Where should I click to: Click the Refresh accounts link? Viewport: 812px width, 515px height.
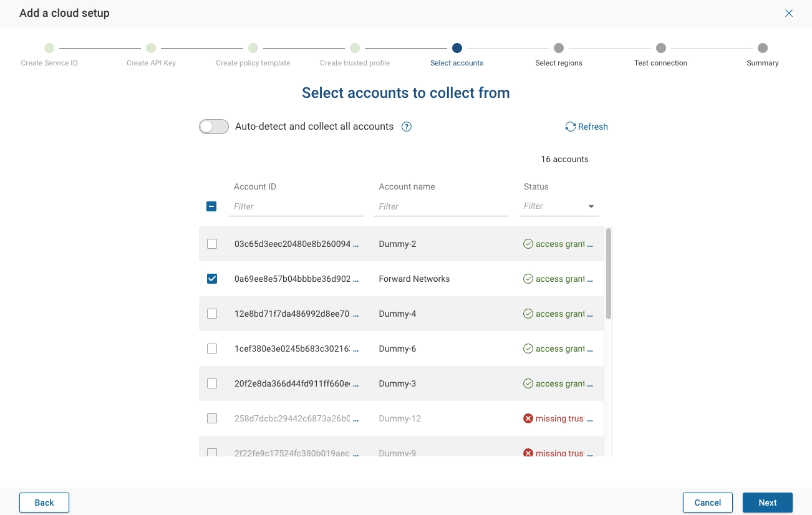(586, 127)
